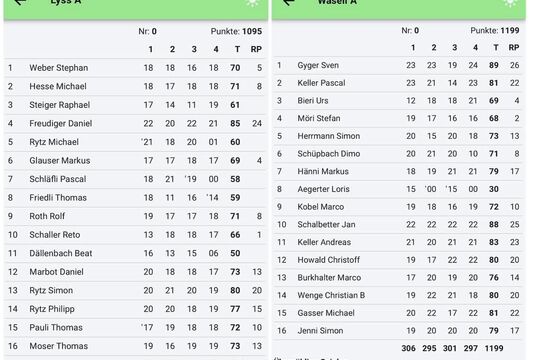
Task: Select the Gyger Sven row
Action: click(x=398, y=65)
